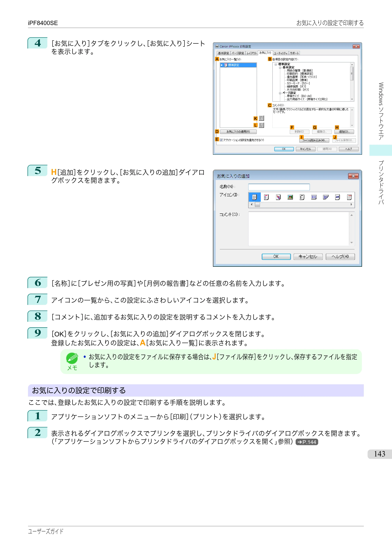
Task: Select the カラーモード: [カラー] tree row
Action: [x=298, y=83]
